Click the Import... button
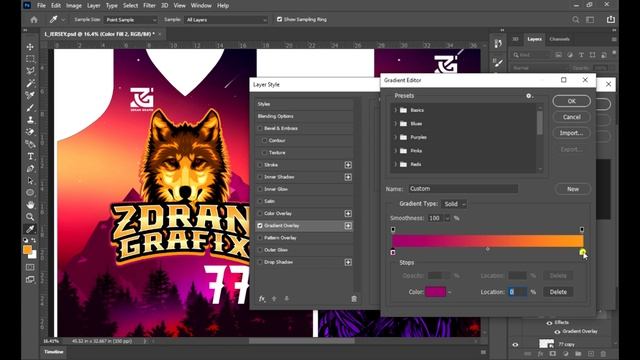The image size is (640, 360). pyautogui.click(x=571, y=133)
